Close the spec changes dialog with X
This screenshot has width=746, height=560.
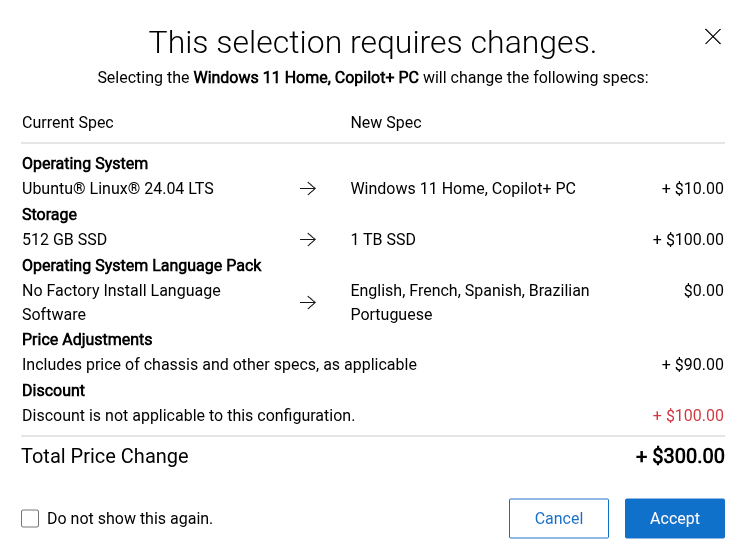712,37
